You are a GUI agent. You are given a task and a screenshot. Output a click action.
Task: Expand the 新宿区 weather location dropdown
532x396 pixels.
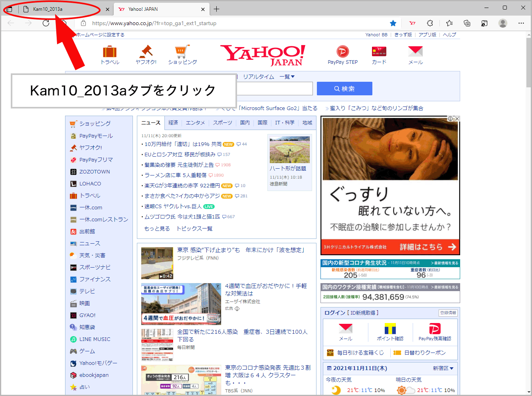click(x=443, y=368)
